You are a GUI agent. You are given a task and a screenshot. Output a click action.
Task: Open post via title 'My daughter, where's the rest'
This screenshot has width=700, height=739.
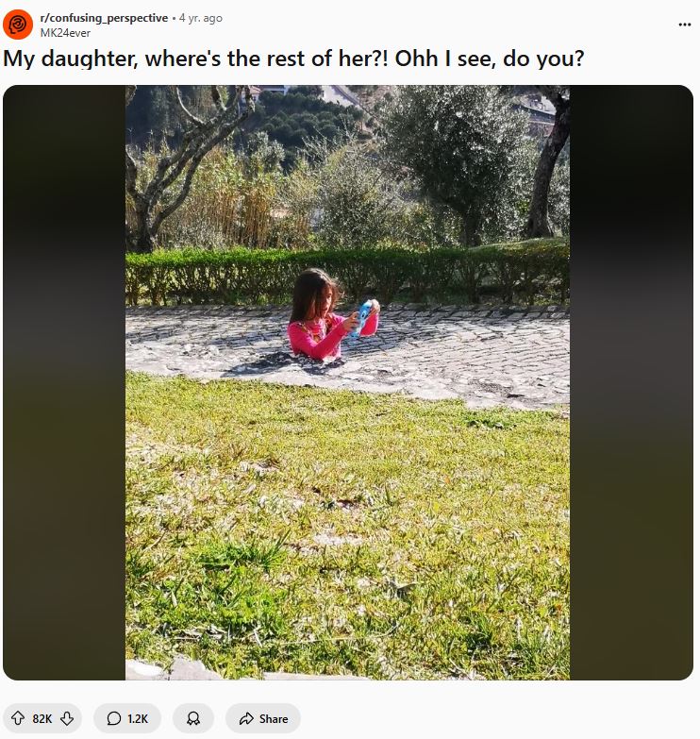(293, 59)
